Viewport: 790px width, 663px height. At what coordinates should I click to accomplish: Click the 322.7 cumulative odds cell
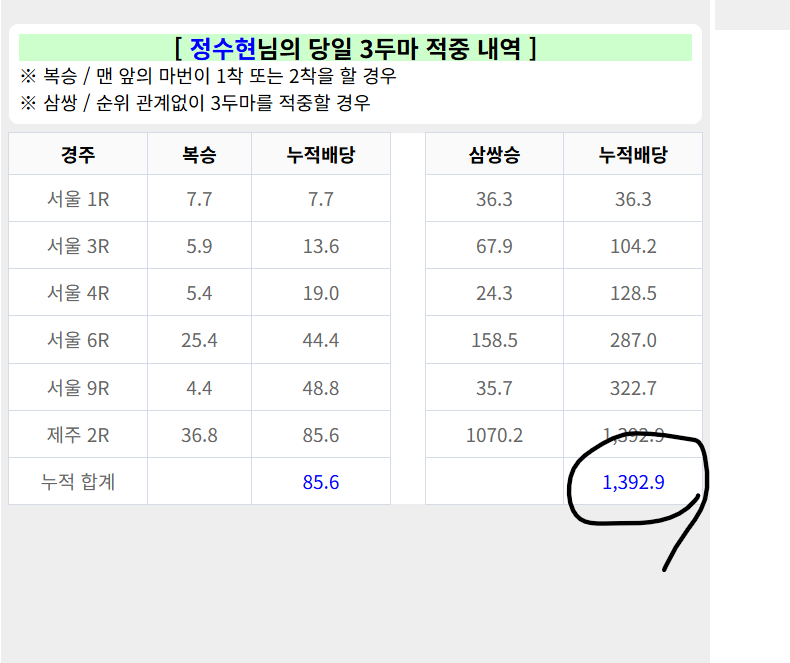[x=633, y=387]
